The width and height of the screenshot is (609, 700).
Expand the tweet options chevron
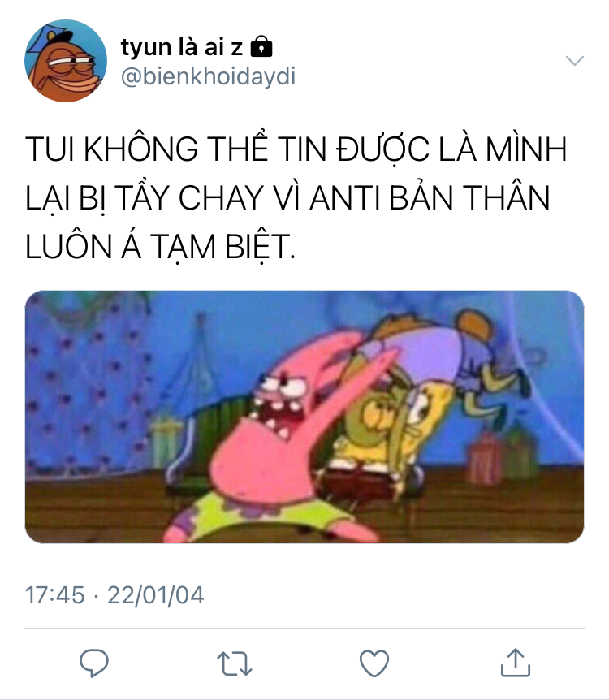(575, 60)
